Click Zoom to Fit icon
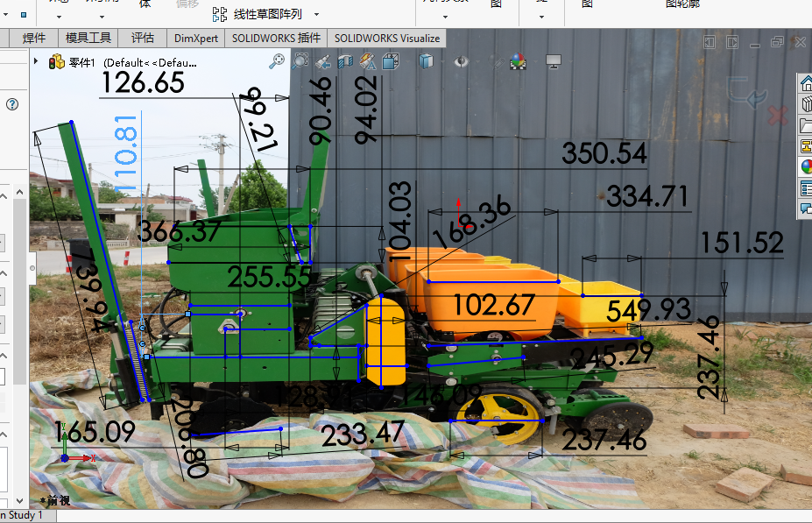 coord(277,61)
